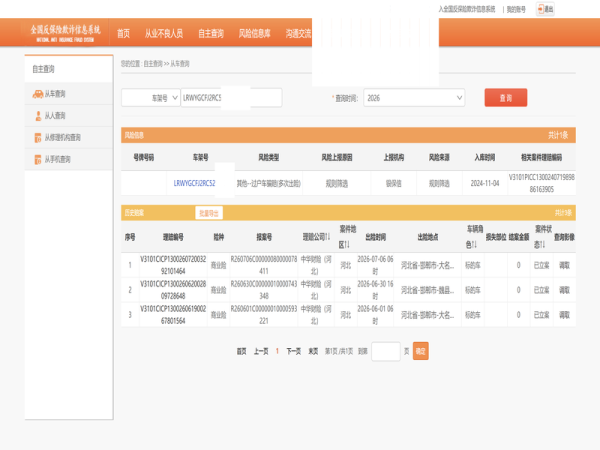This screenshot has height=450, width=600.
Task: Click 末页 in pagination
Action: click(313, 351)
